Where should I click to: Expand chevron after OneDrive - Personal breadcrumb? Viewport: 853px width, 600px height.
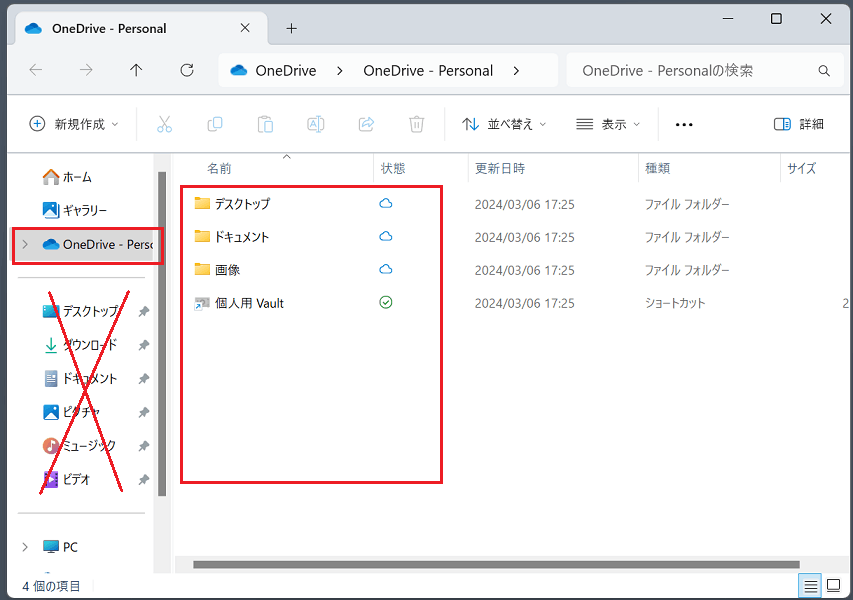click(516, 71)
